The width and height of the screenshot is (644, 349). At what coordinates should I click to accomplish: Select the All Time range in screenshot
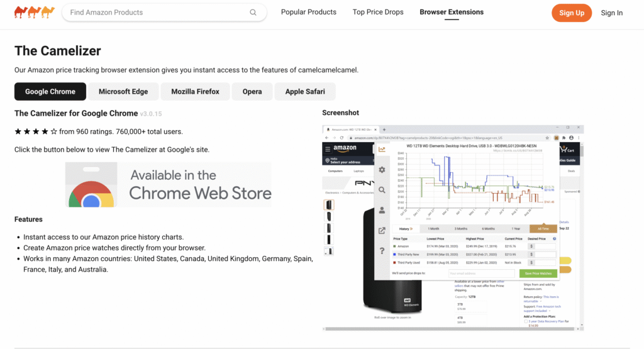coord(543,229)
